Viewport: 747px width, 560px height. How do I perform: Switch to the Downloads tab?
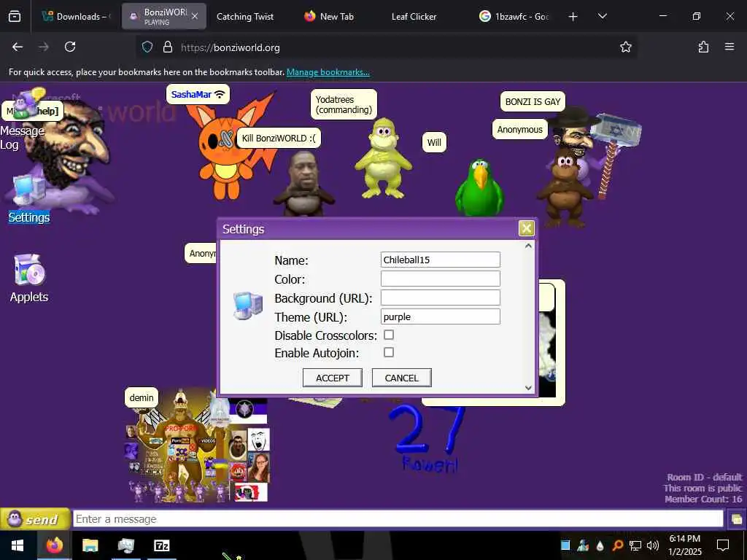76,17
